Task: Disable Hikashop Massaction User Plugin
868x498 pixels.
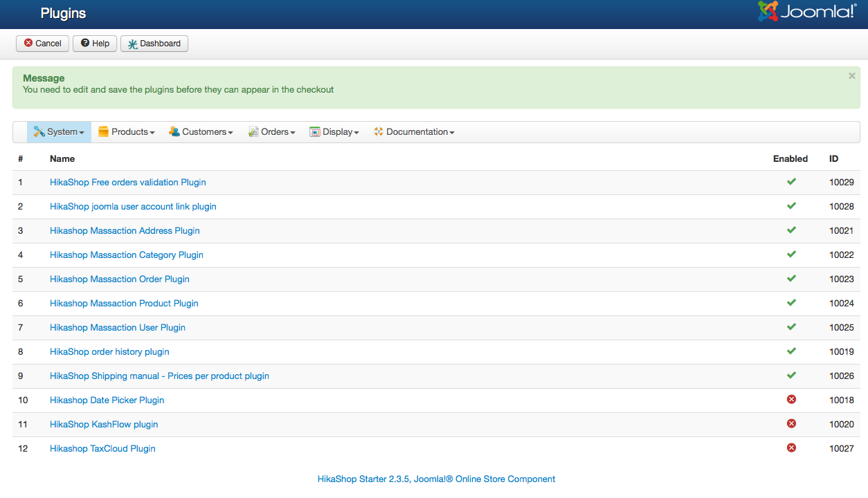Action: (791, 327)
